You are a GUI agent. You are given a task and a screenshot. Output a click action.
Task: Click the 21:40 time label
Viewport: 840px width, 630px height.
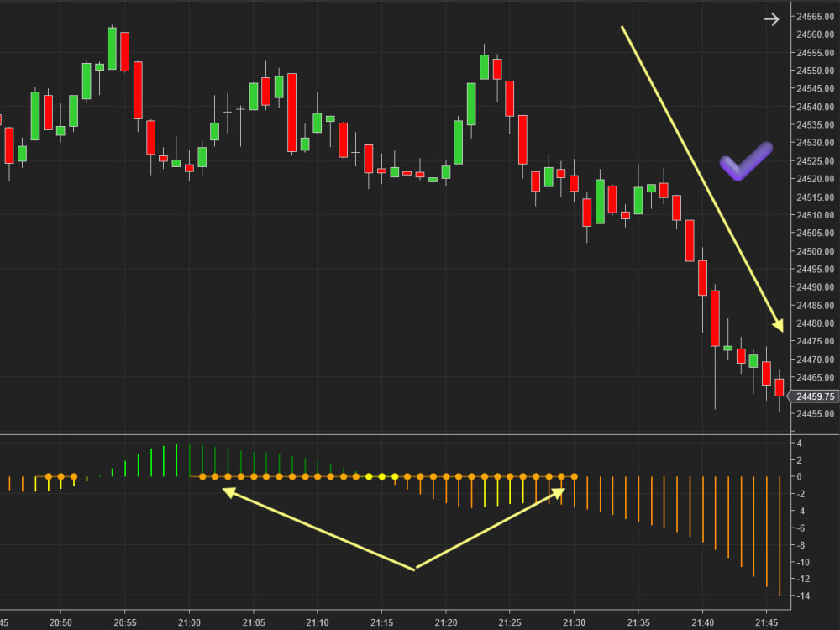702,622
